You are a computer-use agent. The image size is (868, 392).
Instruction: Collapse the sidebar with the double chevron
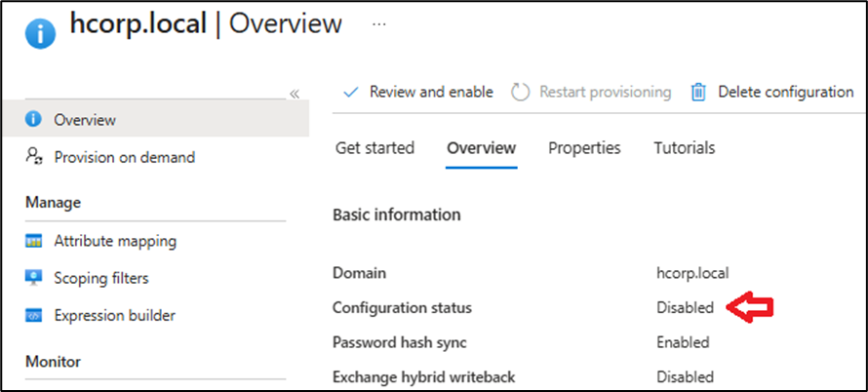point(295,94)
